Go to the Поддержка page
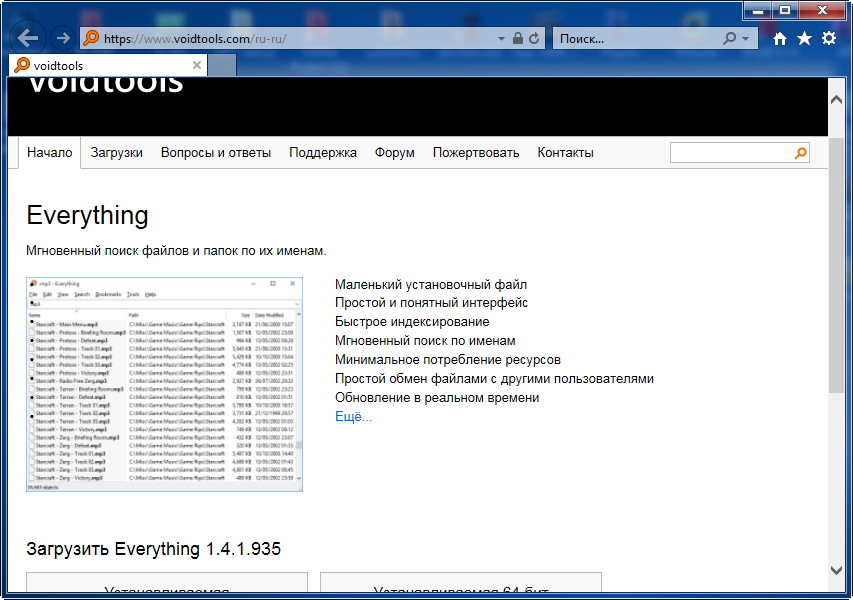Viewport: 853px width, 600px height. (323, 153)
